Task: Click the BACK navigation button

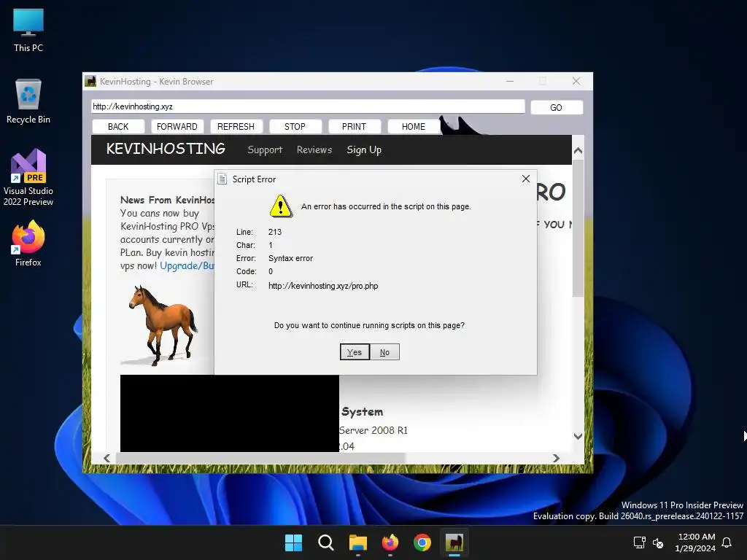Action: pos(118,127)
